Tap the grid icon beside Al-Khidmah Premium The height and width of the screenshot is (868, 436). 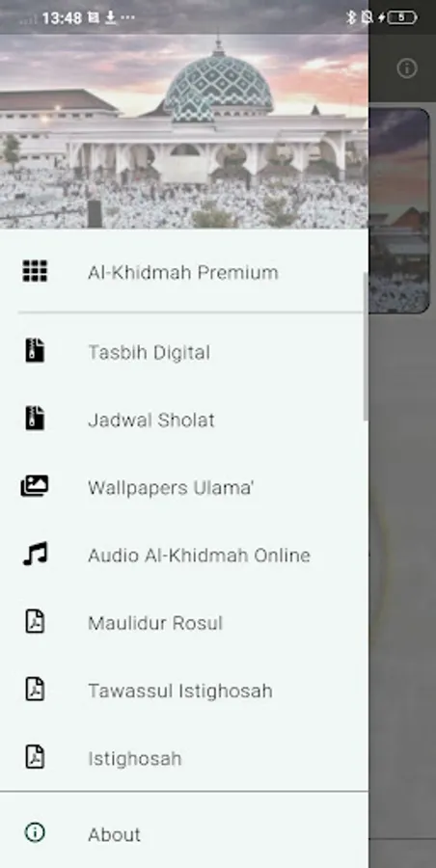point(35,271)
